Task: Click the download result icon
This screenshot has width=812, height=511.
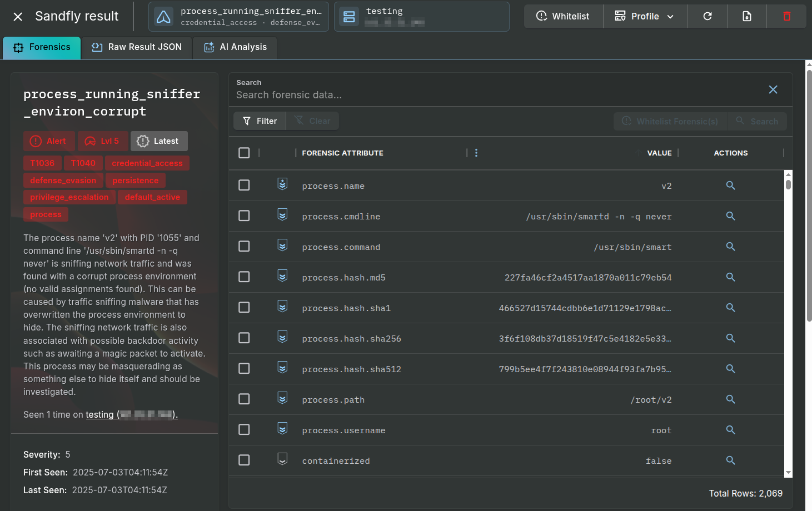Action: click(747, 16)
